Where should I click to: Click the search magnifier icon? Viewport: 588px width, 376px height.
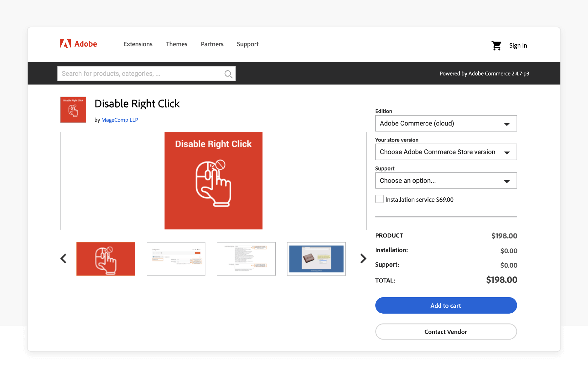click(228, 74)
